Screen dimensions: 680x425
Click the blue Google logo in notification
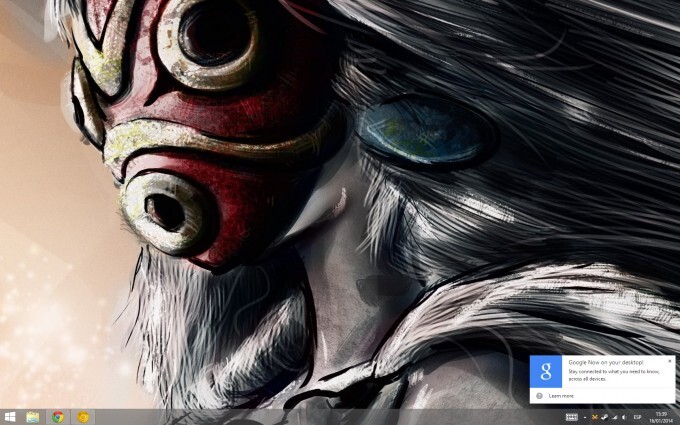[x=546, y=371]
